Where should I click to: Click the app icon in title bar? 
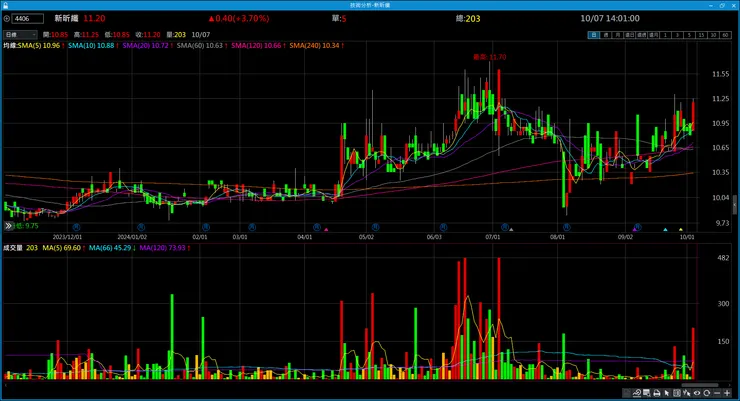(5, 5)
